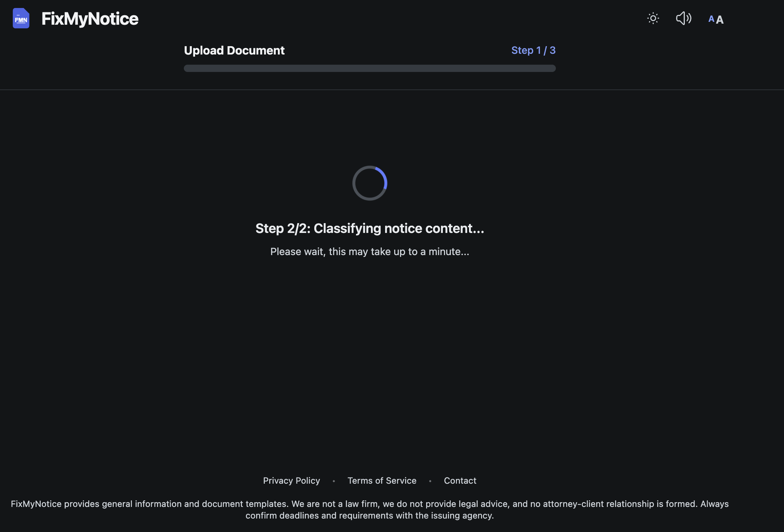Click the dot between Privacy Policy and Terms
The width and height of the screenshot is (784, 532).
tap(334, 481)
